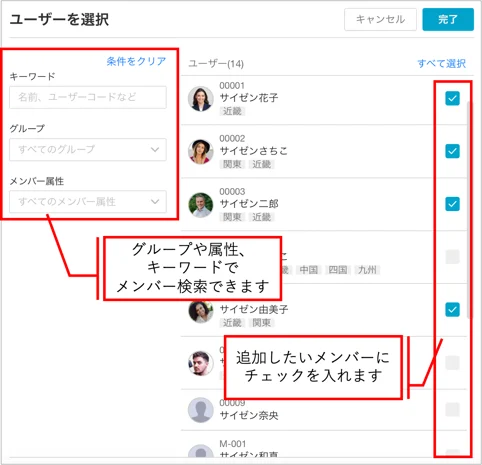Open the グループ dropdown
The height and width of the screenshot is (465, 482).
(x=88, y=150)
